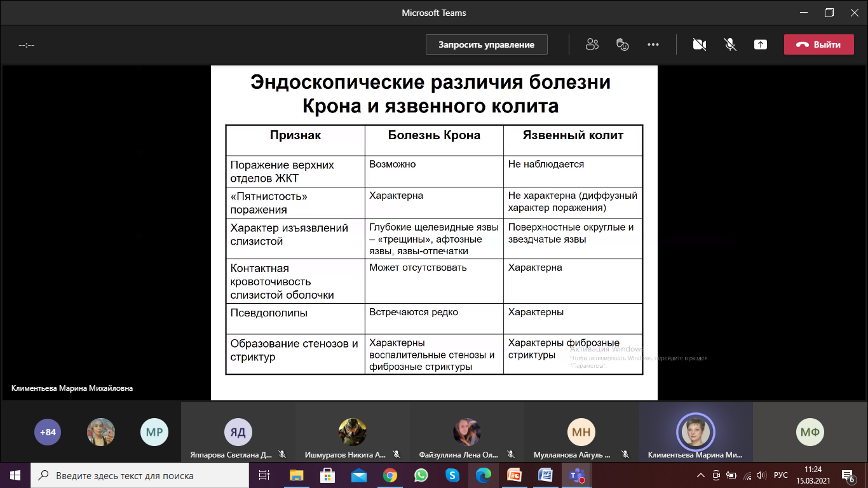
Task: Click the photo avatar beside +84 badge
Action: (x=101, y=432)
